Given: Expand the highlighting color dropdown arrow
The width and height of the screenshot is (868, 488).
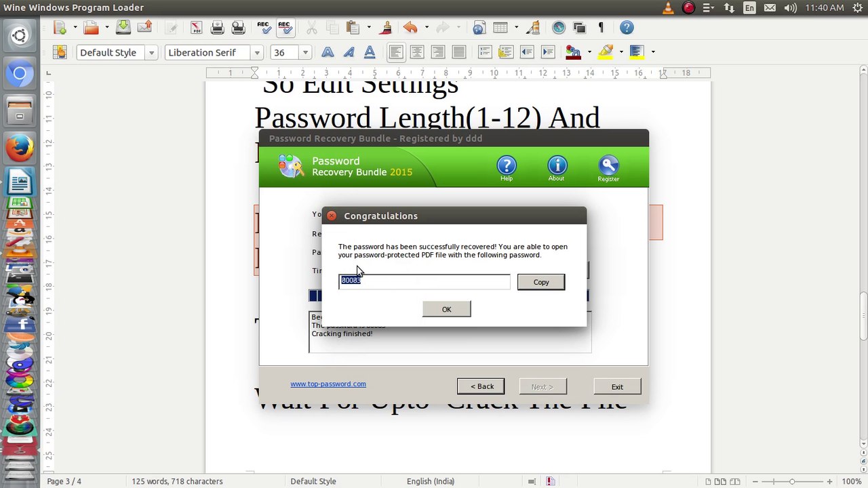Looking at the screenshot, I should [x=621, y=52].
